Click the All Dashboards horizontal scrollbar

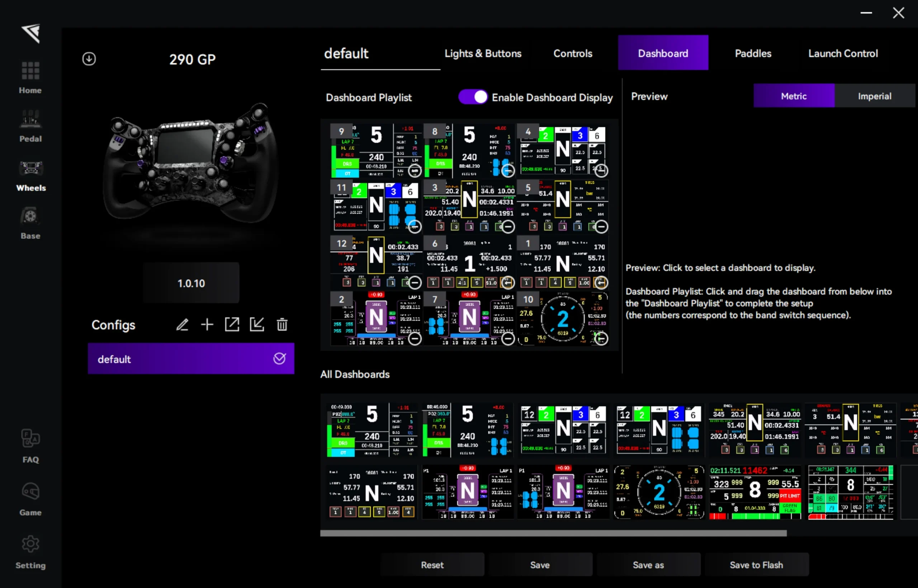click(x=553, y=533)
